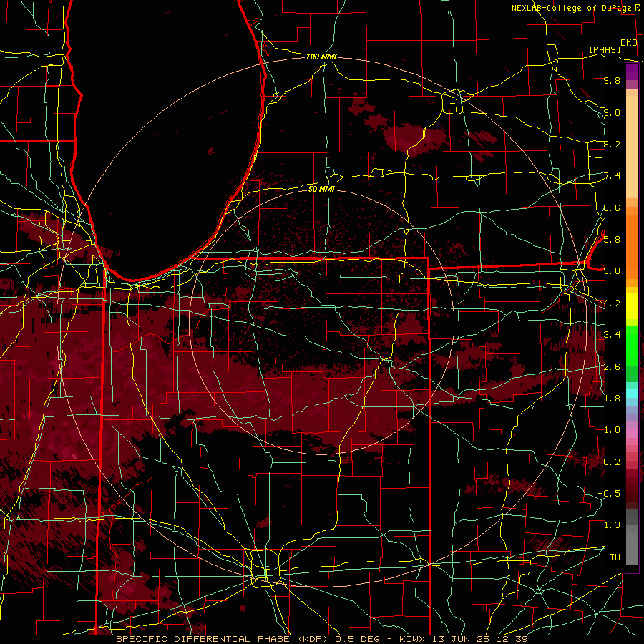
Task: Click the purple segment at top of color bar
Action: 632,72
